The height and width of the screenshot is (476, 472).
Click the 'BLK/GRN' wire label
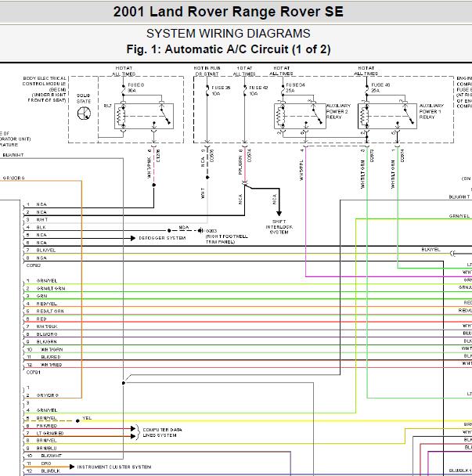46,341
